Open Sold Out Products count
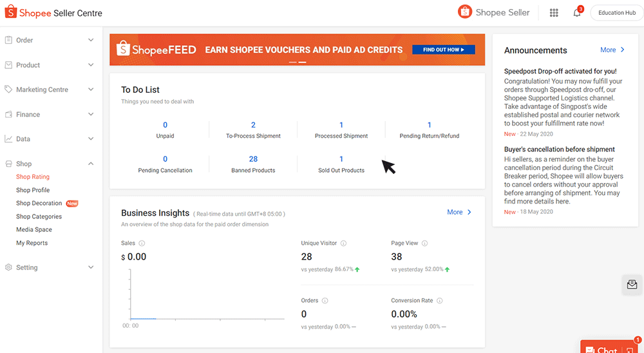The height and width of the screenshot is (353, 644). [341, 159]
